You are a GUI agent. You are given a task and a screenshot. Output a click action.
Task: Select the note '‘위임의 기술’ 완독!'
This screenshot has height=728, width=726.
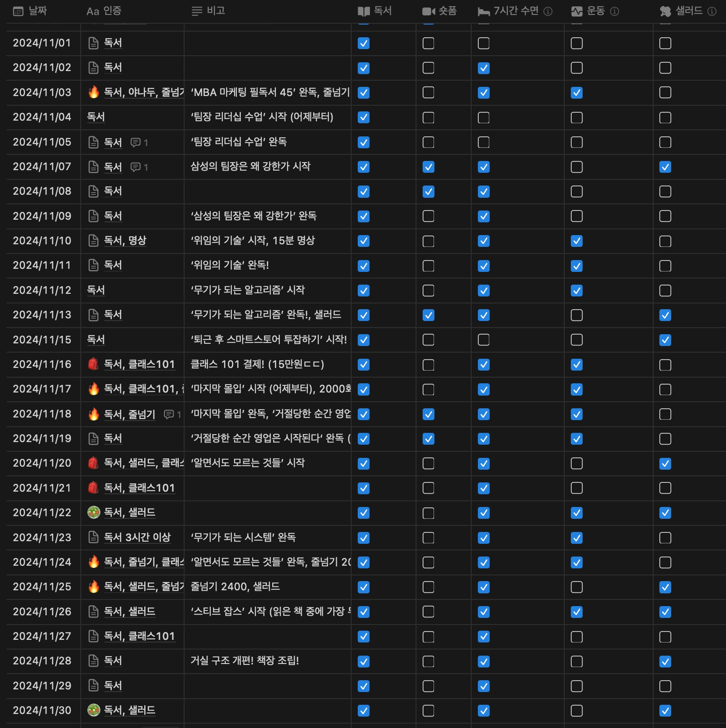230,265
